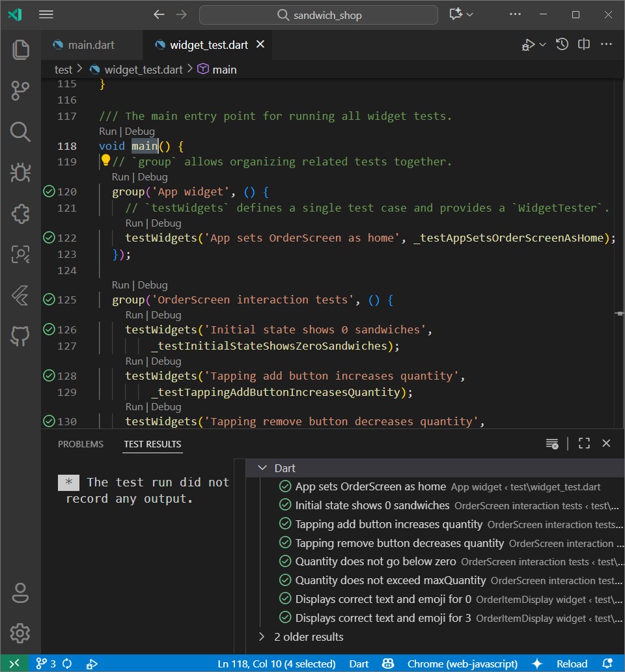Collapse the Dart test results group
This screenshot has height=672, width=625.
pos(262,468)
